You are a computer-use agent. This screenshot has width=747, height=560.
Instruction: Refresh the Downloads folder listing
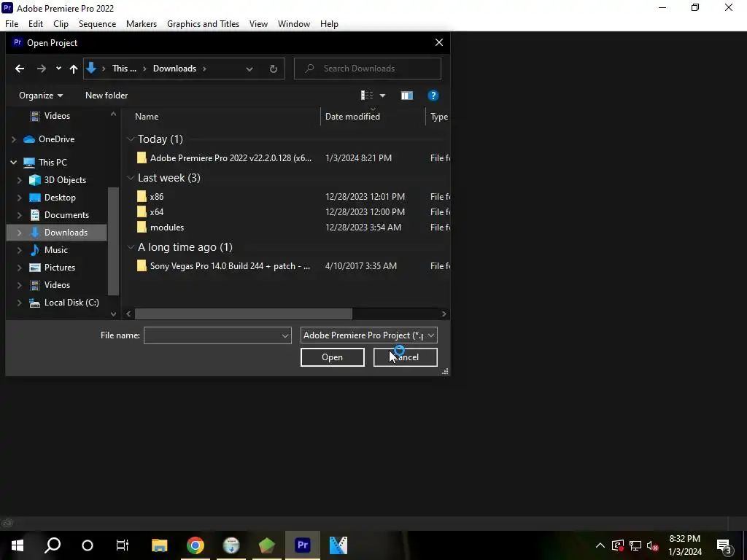pyautogui.click(x=274, y=69)
